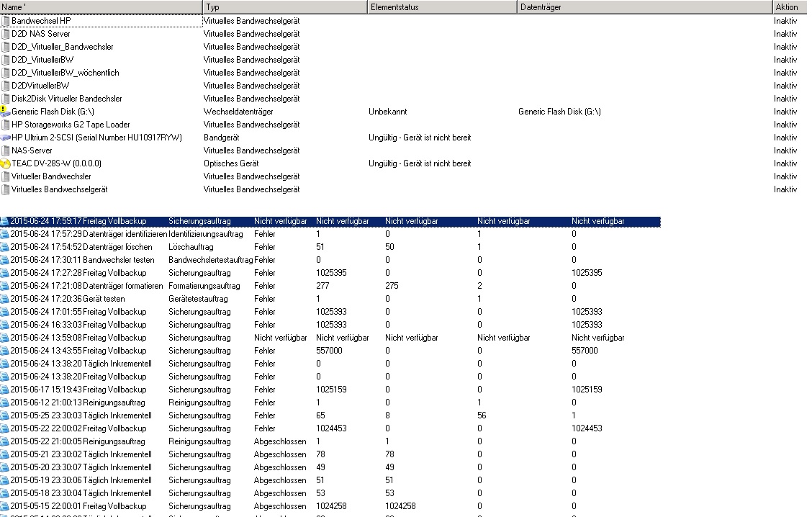Image resolution: width=812 pixels, height=517 pixels.
Task: Click the TEAC DV-28S-W optical drive icon
Action: coord(5,163)
